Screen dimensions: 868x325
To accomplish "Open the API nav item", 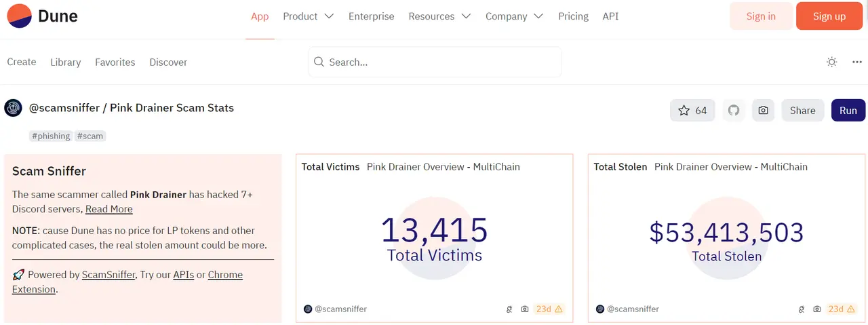I will [610, 16].
